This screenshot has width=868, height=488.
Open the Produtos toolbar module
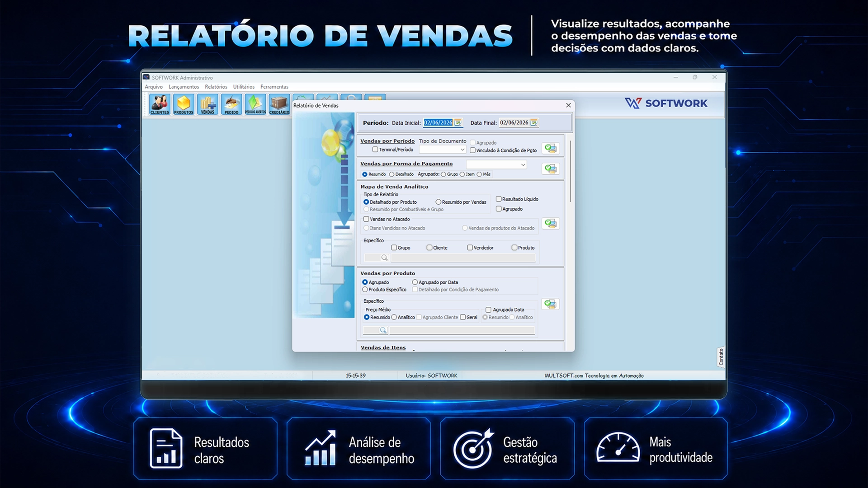pyautogui.click(x=184, y=104)
